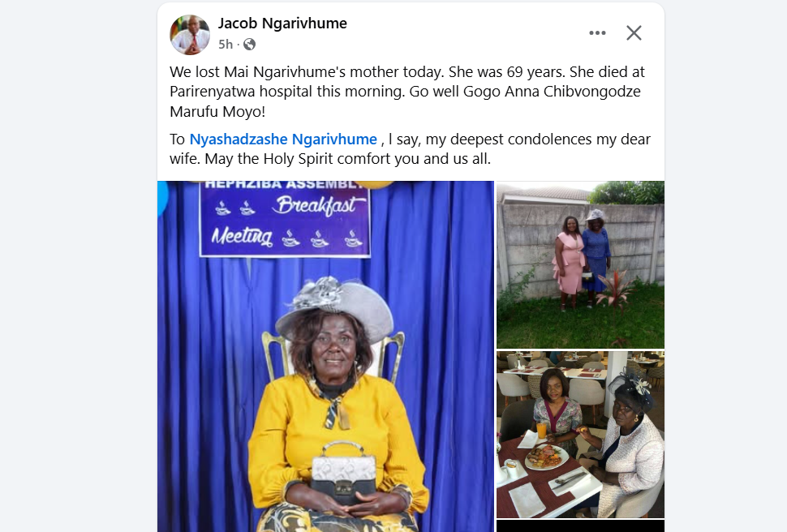Click the globe public audience icon

[x=249, y=45]
